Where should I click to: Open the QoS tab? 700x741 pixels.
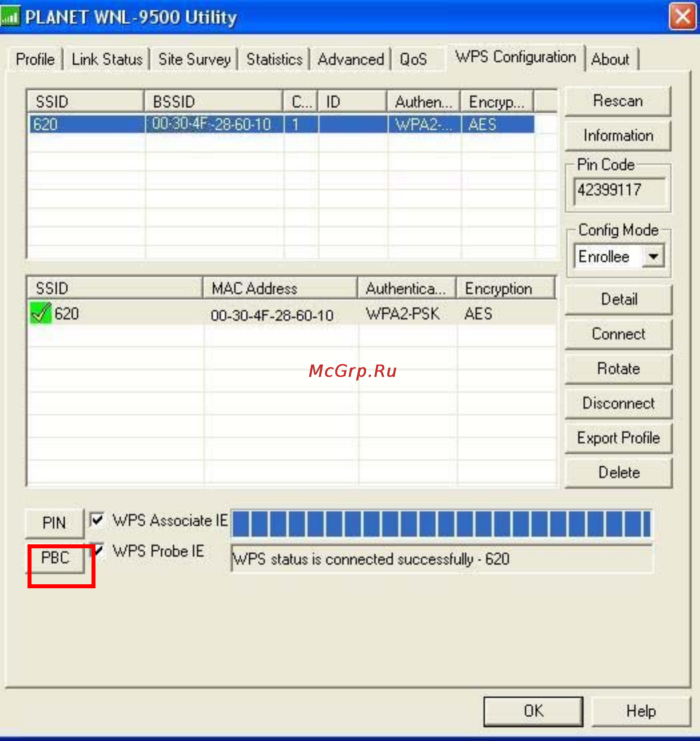click(x=413, y=59)
